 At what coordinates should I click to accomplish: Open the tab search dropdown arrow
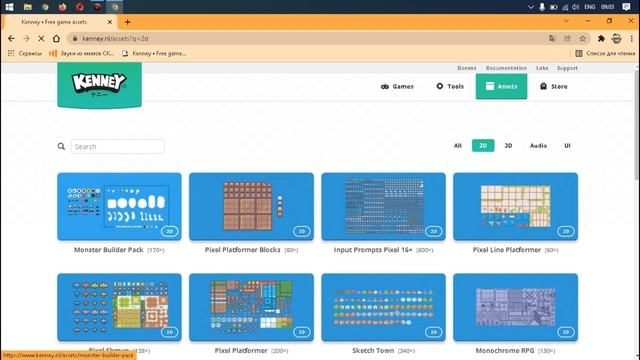coord(566,21)
